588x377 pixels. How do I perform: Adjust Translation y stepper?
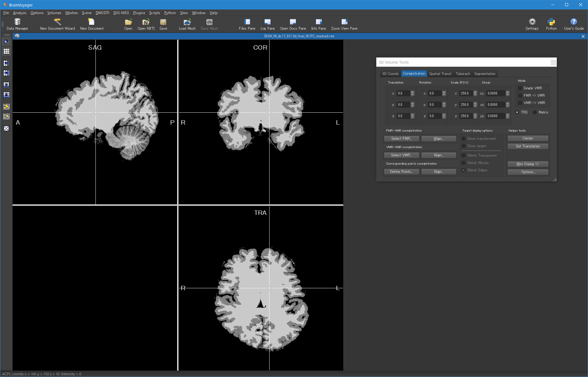[x=412, y=105]
